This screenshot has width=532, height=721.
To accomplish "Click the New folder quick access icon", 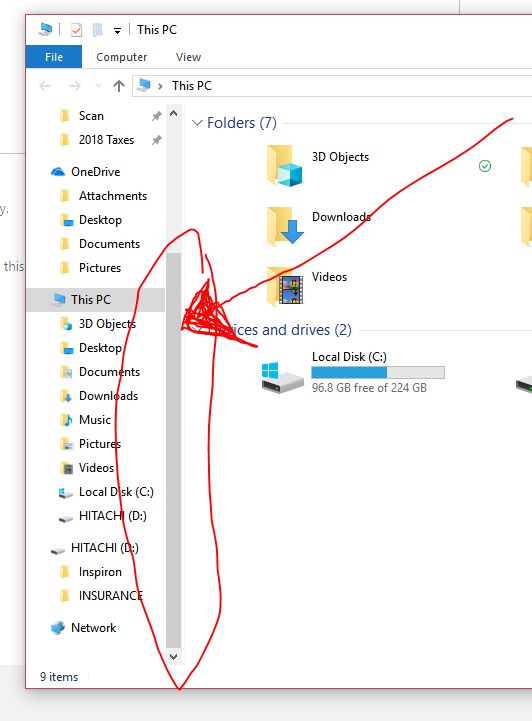I will pyautogui.click(x=97, y=30).
